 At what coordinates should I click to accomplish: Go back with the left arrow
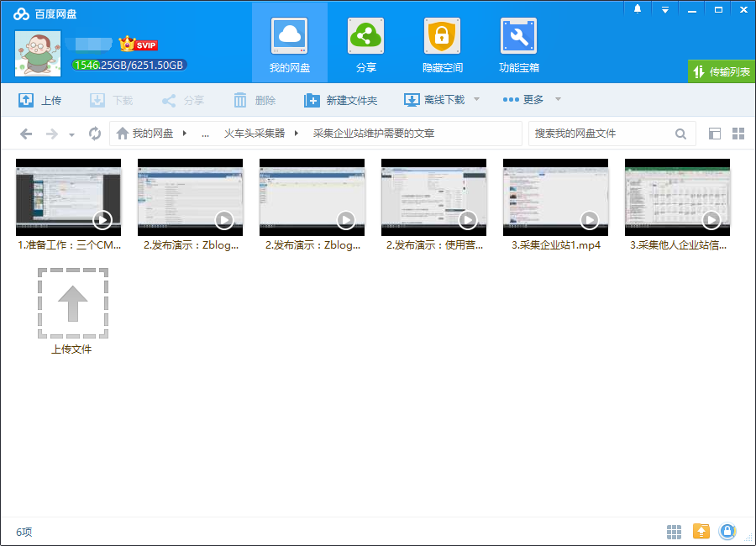point(26,134)
